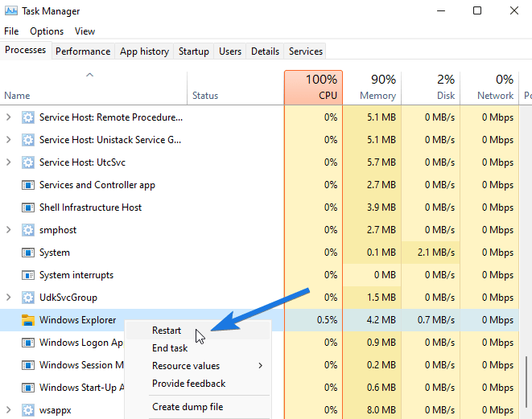Image resolution: width=532 pixels, height=419 pixels.
Task: Expand the Service Host: Remote Procedure row
Action: coord(9,117)
